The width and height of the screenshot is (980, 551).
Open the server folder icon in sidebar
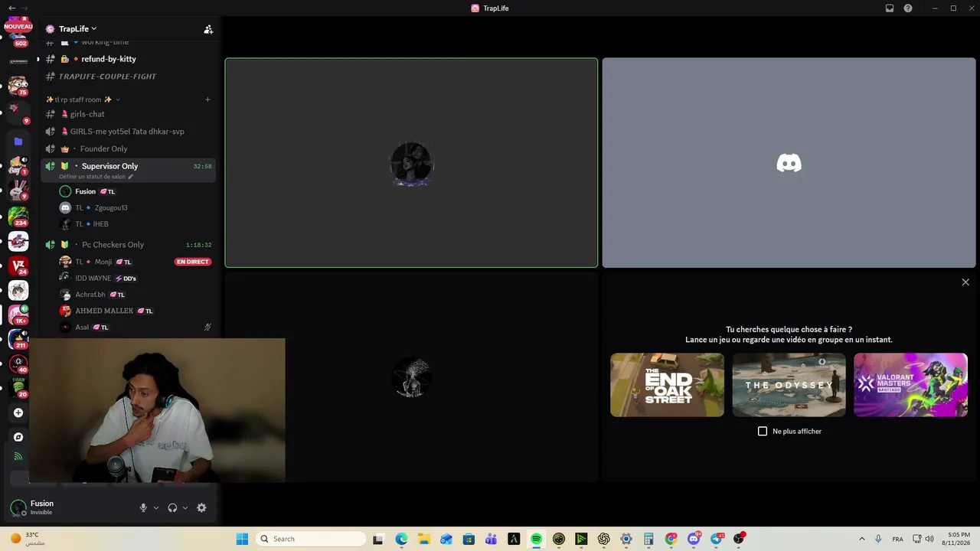click(18, 142)
